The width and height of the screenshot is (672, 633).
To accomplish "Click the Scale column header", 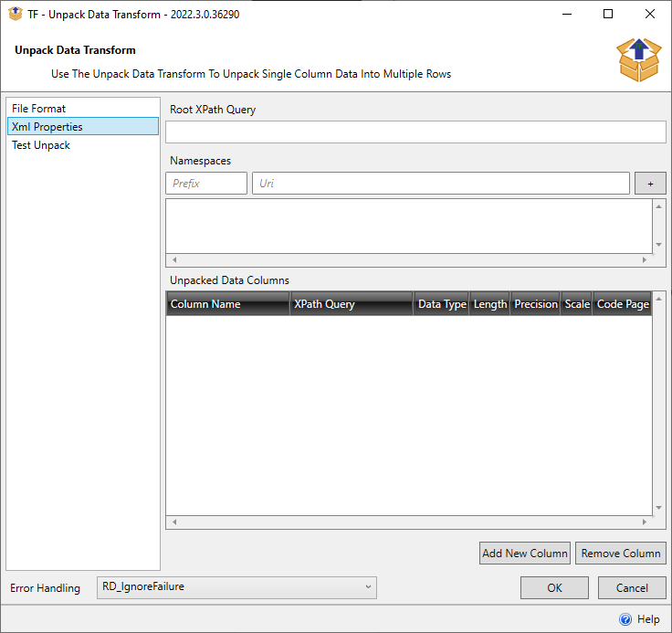I will (576, 303).
